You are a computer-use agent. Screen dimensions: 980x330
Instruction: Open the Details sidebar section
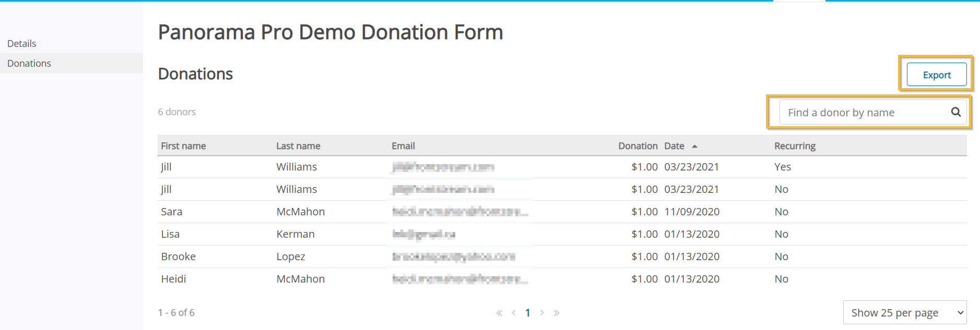(x=22, y=43)
